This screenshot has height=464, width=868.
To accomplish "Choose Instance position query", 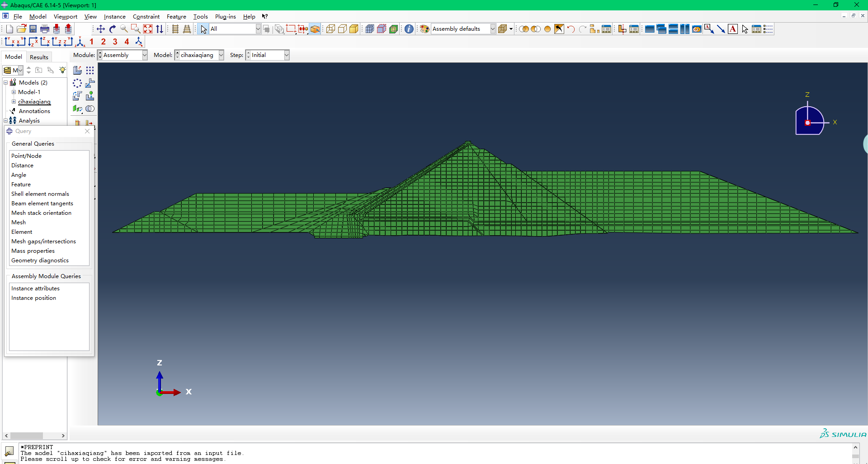I will [x=34, y=298].
